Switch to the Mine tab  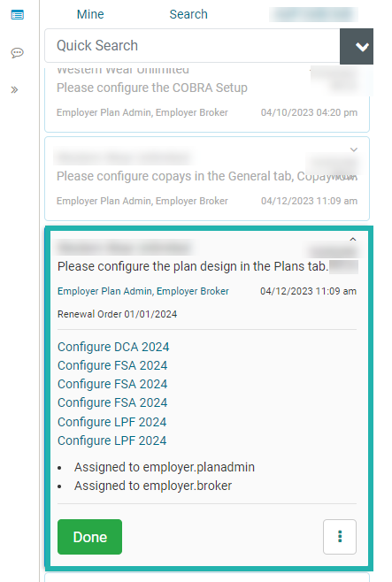click(x=90, y=14)
